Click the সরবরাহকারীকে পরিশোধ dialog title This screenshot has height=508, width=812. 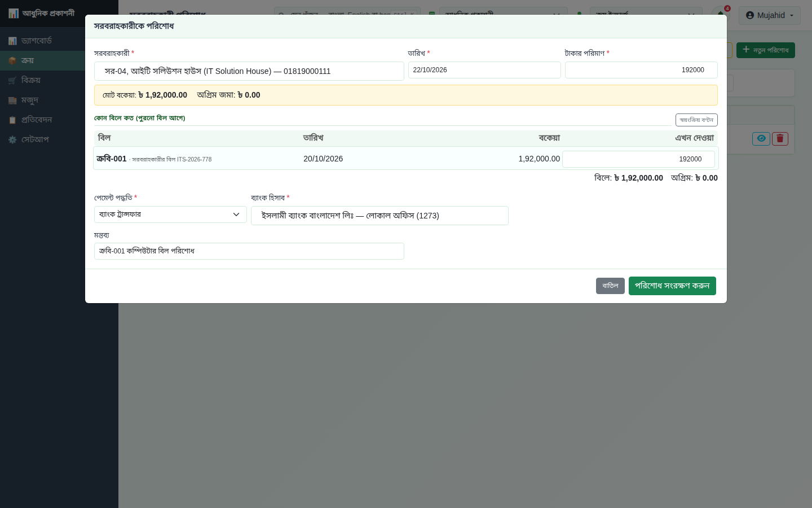coord(134,26)
